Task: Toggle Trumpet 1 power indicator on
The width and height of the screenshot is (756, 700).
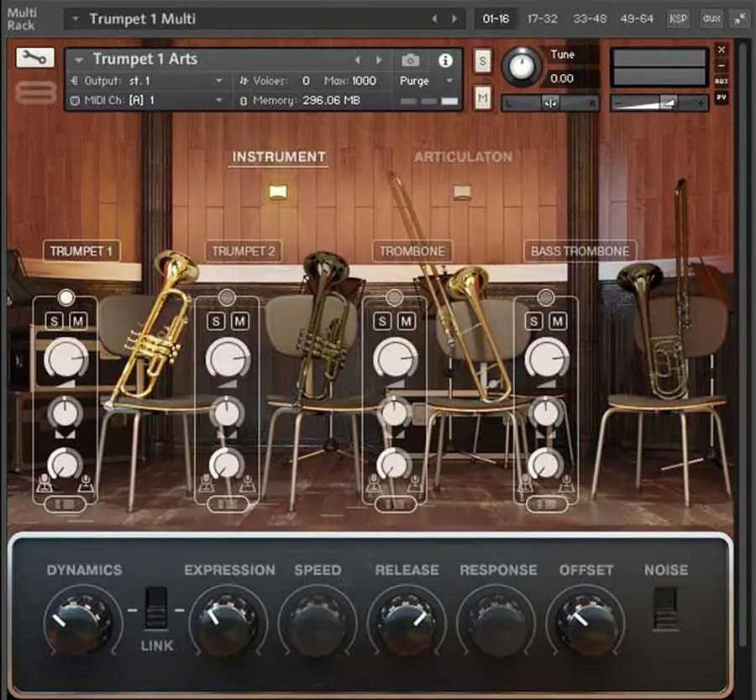Action: pyautogui.click(x=66, y=297)
